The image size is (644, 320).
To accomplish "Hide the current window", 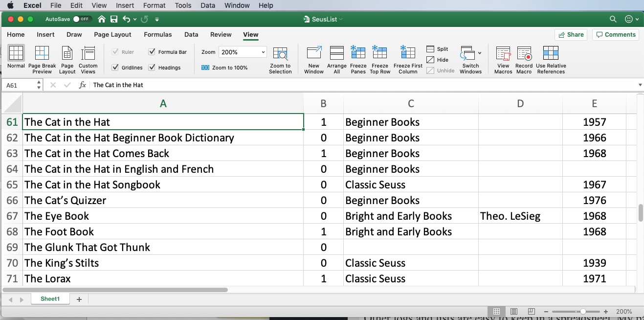I will 437,60.
